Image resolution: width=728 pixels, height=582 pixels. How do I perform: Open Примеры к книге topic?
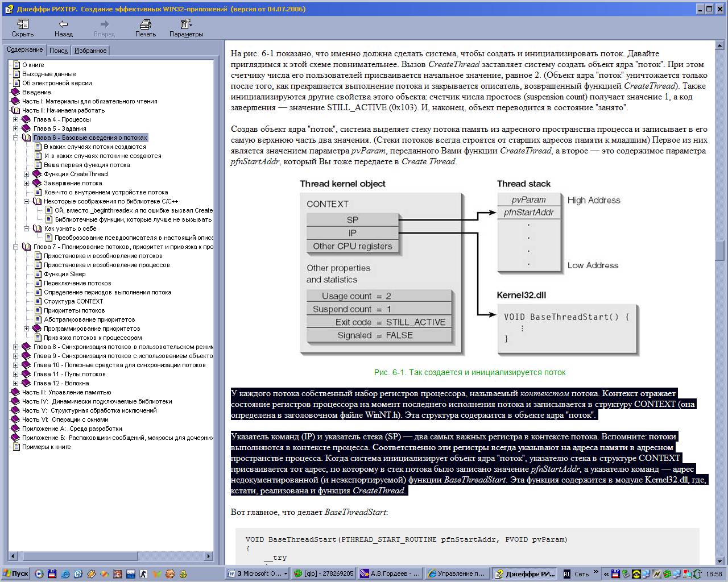coord(47,447)
